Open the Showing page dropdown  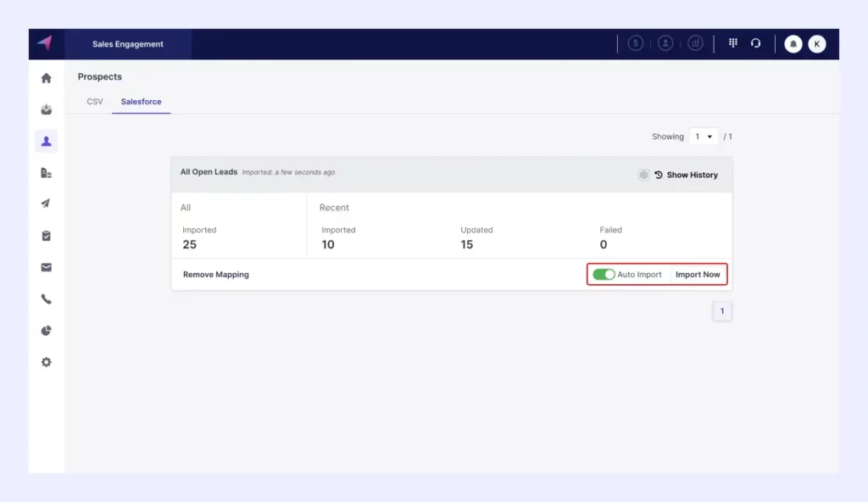pos(703,137)
